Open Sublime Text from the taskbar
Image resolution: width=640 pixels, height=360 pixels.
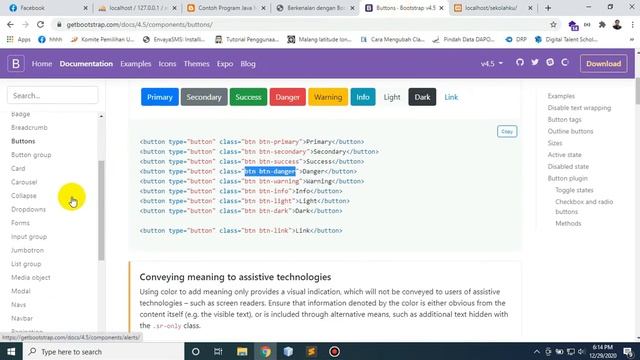311,351
